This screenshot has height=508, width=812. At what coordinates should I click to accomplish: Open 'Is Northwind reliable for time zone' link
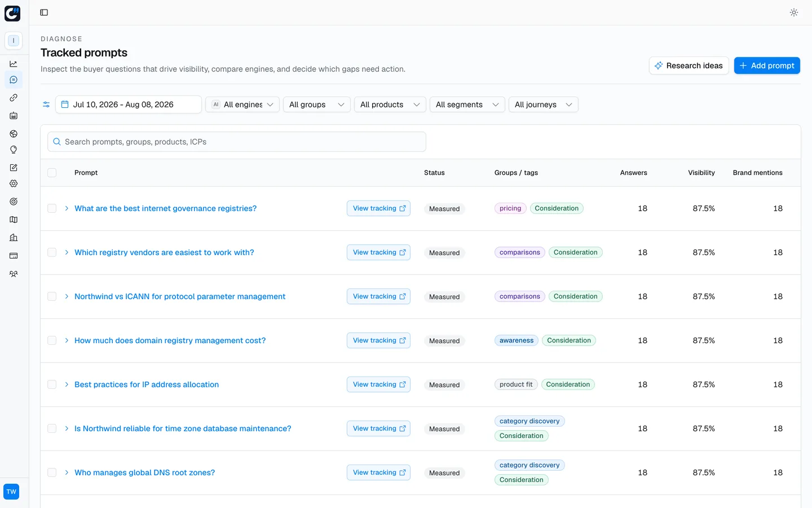(x=183, y=428)
